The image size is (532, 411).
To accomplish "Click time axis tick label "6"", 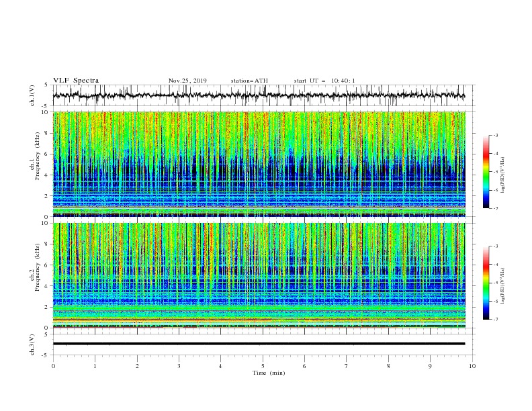I will [x=304, y=366].
